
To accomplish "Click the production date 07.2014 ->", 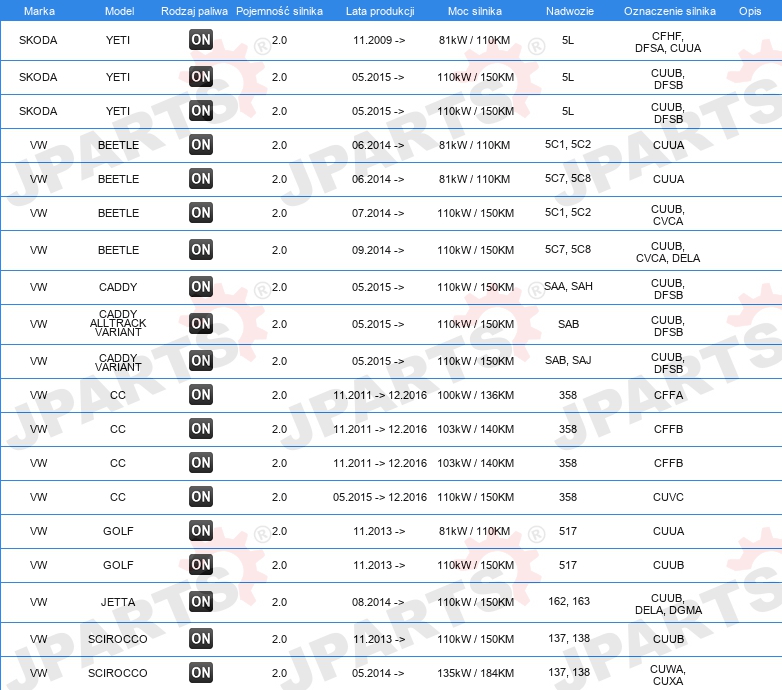I will pos(378,213).
